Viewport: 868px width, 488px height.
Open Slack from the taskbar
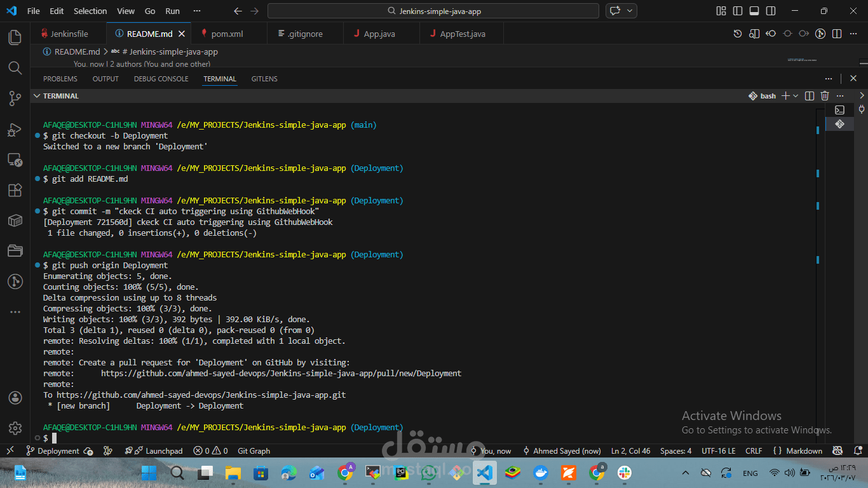point(625,473)
